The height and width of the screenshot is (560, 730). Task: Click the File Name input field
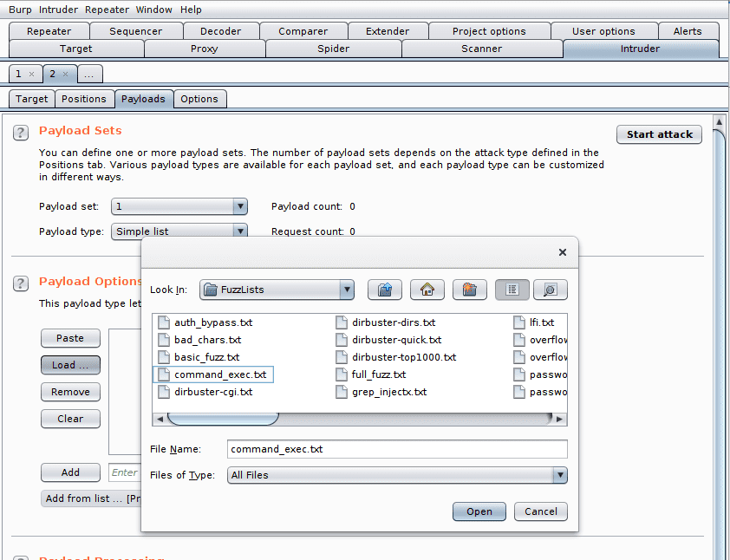tap(397, 449)
